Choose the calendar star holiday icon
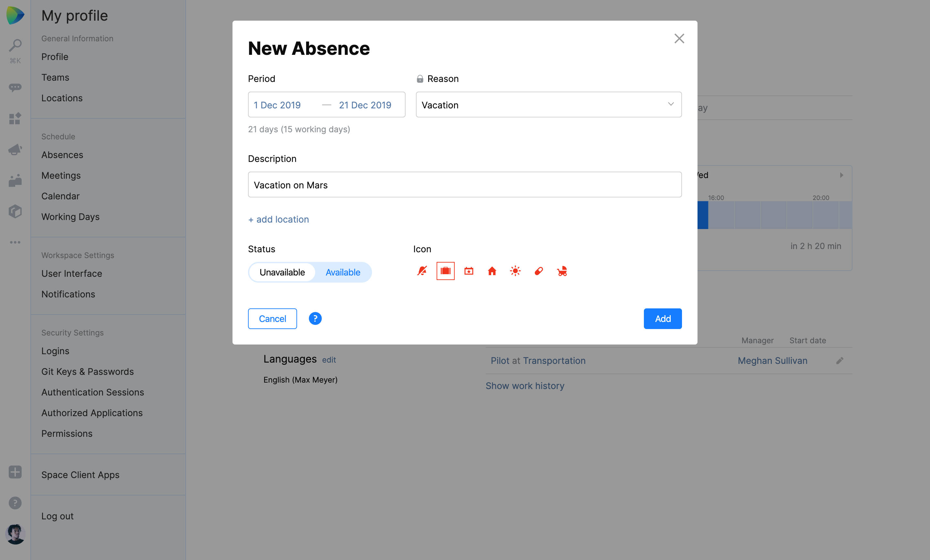 pos(469,271)
